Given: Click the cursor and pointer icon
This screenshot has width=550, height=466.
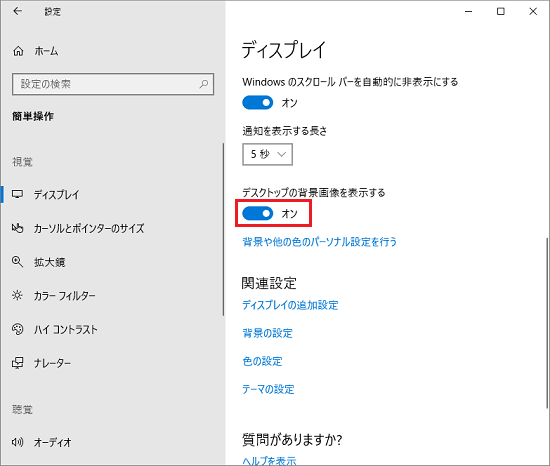Looking at the screenshot, I should 18,228.
